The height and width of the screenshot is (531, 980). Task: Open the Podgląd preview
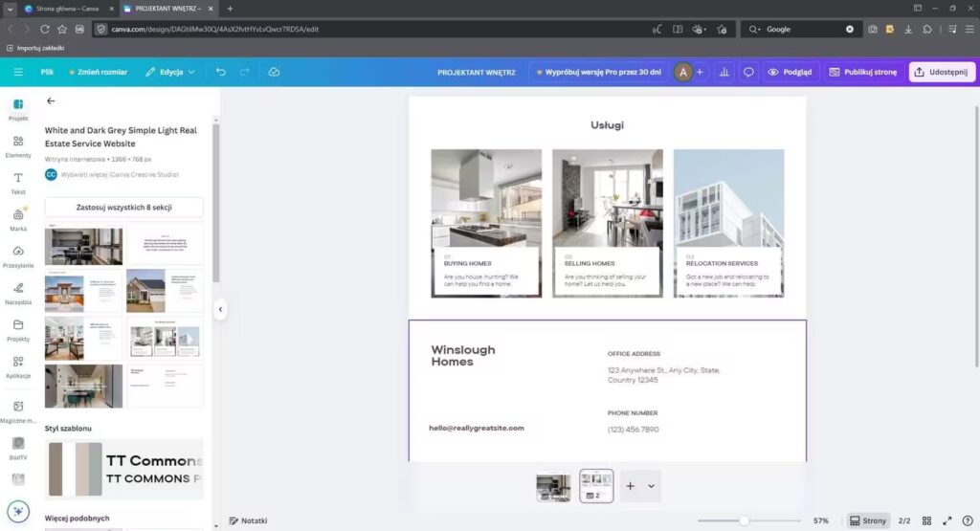(790, 72)
